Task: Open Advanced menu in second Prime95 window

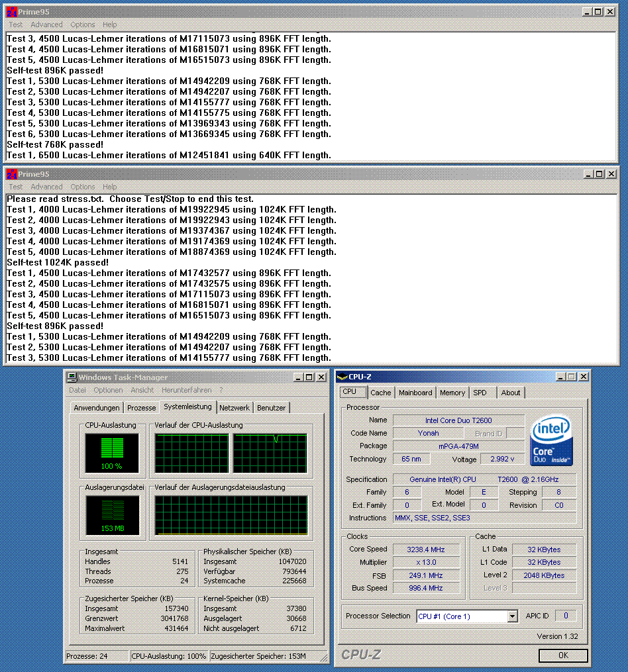Action: click(46, 187)
